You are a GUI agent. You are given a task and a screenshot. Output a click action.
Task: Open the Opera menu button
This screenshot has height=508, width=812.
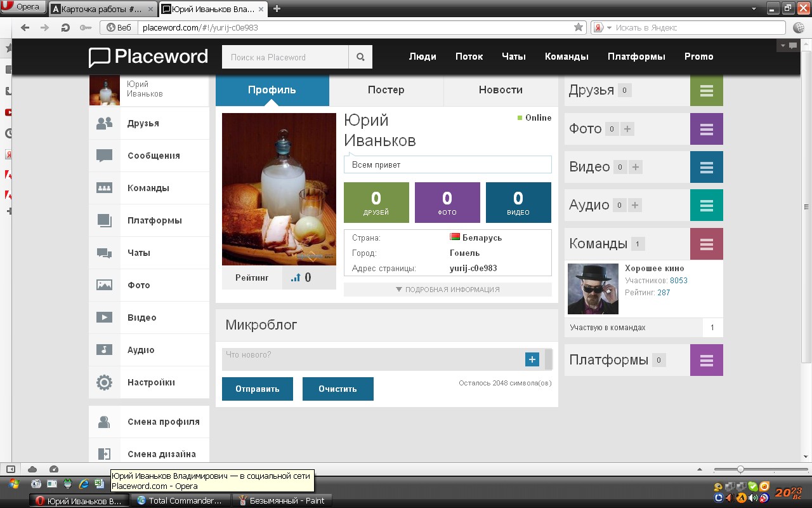[x=23, y=8]
